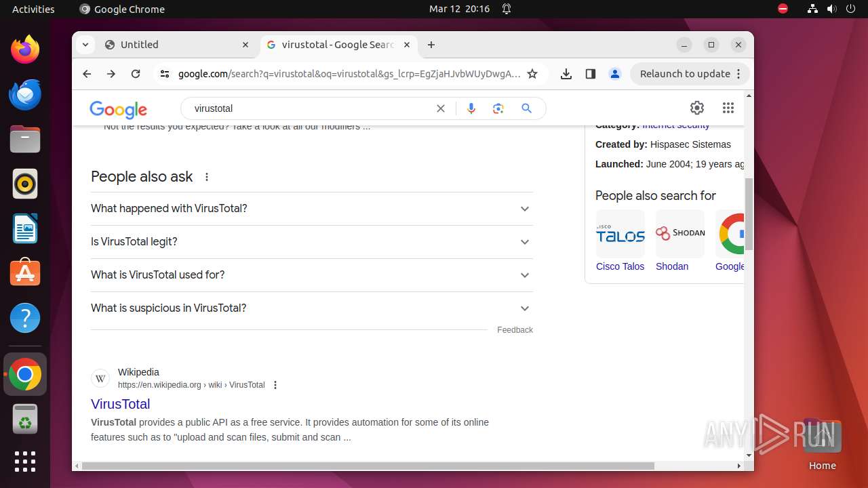Screen dimensions: 868x488
Task: Launch Firefox from the dock
Action: (x=25, y=49)
